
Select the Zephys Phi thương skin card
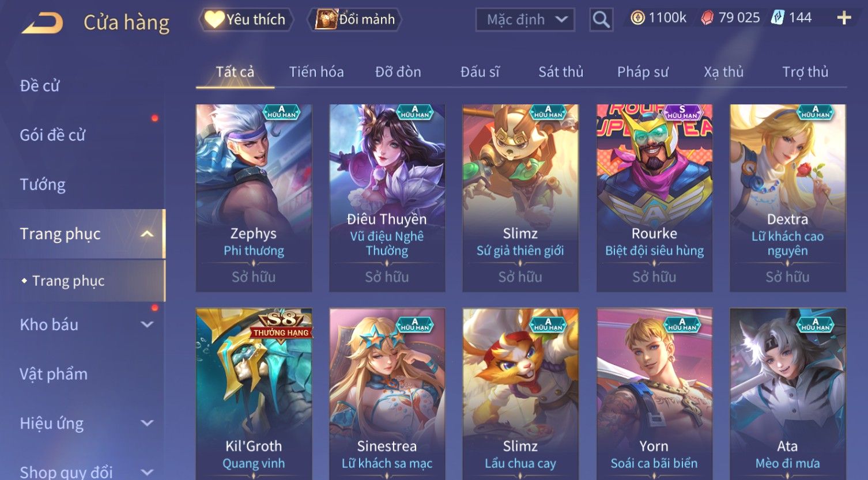coord(254,198)
